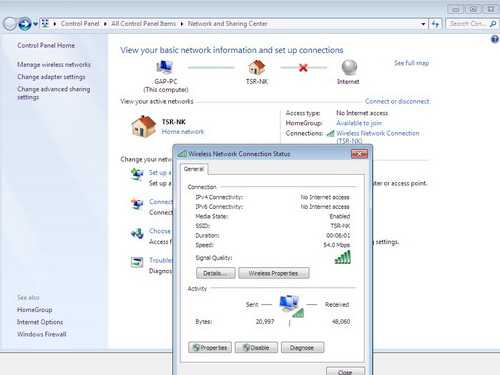The width and height of the screenshot is (500, 375).
Task: Open Change advanced sharing settings
Action: [x=53, y=93]
